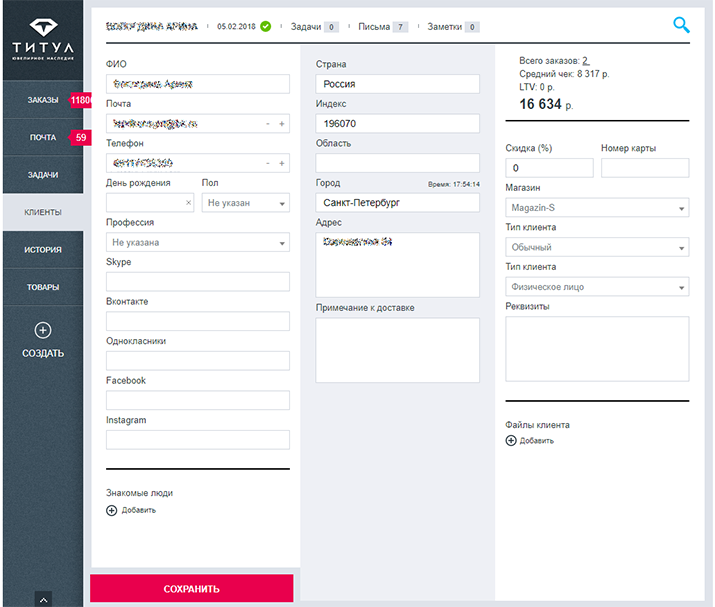Click the magnifying glass search icon
This screenshot has width=715, height=607.
click(681, 25)
